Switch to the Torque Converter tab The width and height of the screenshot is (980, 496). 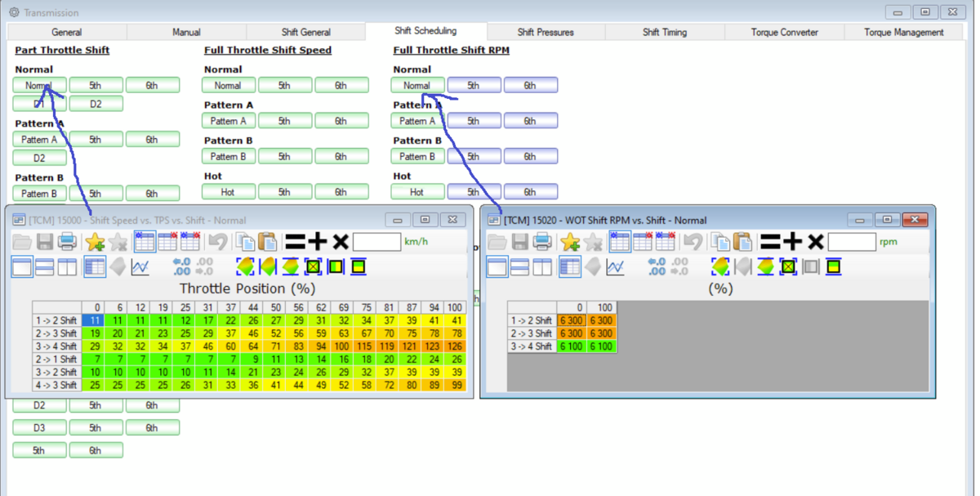[x=784, y=33]
